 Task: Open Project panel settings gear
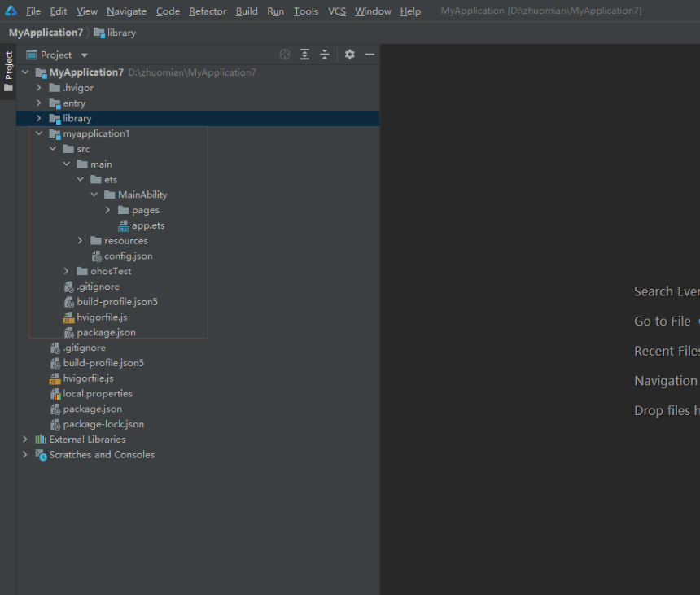coord(349,55)
